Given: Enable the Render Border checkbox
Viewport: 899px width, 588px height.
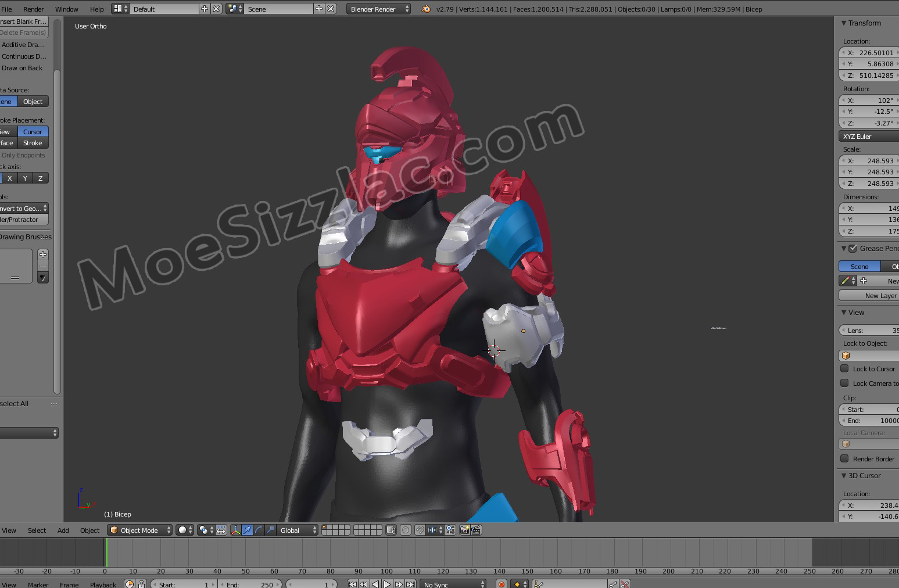Looking at the screenshot, I should pos(844,458).
